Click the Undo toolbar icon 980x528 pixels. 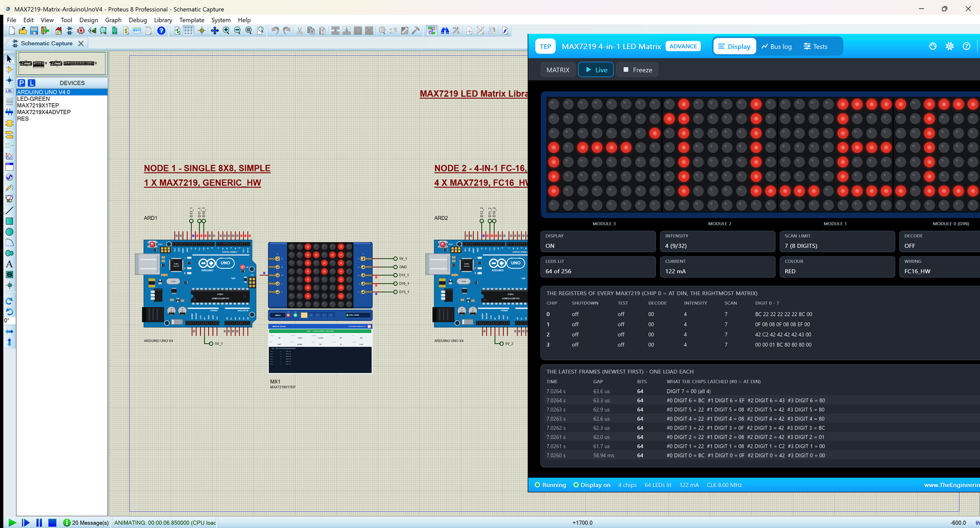pos(275,31)
